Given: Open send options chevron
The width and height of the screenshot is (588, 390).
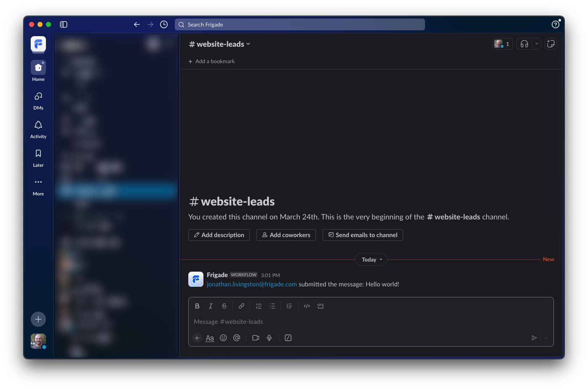Looking at the screenshot, I should click(x=546, y=338).
